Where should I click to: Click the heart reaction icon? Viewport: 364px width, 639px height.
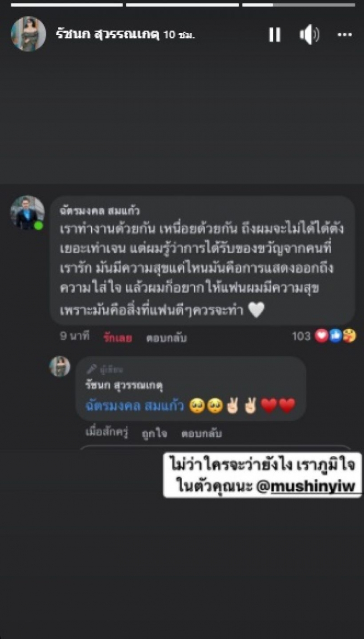pos(321,337)
